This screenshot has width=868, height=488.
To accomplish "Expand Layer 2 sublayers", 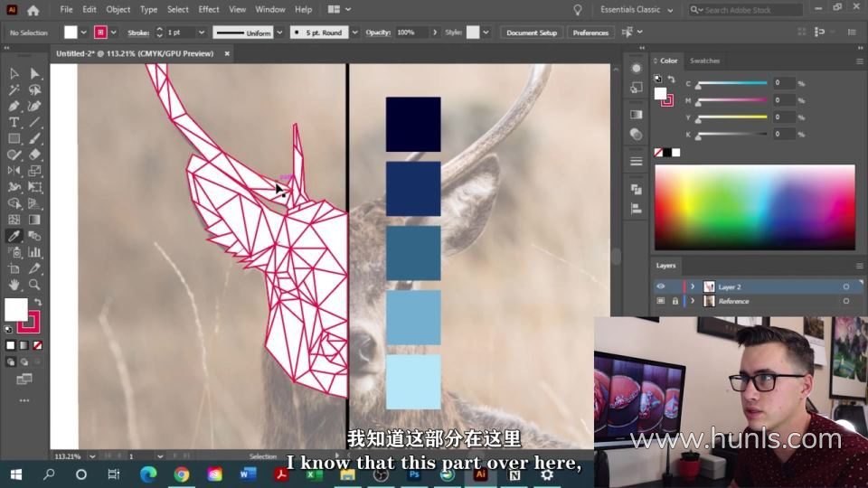I will point(693,286).
